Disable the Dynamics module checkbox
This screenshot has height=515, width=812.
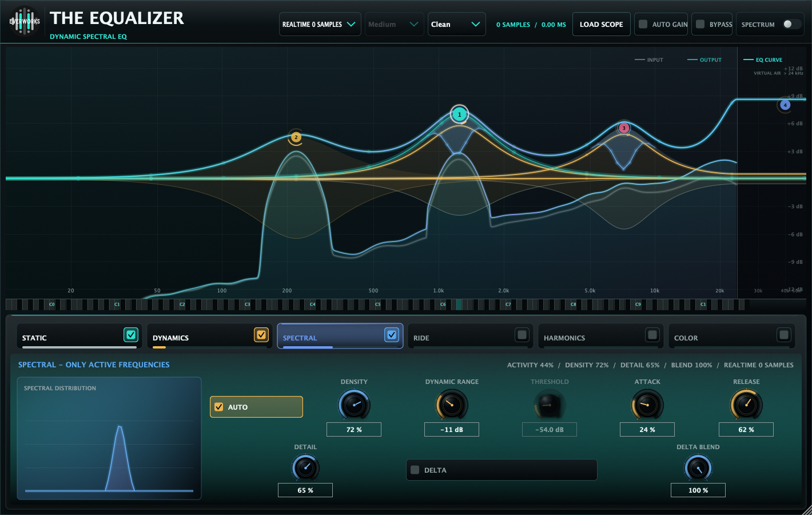[x=261, y=335]
